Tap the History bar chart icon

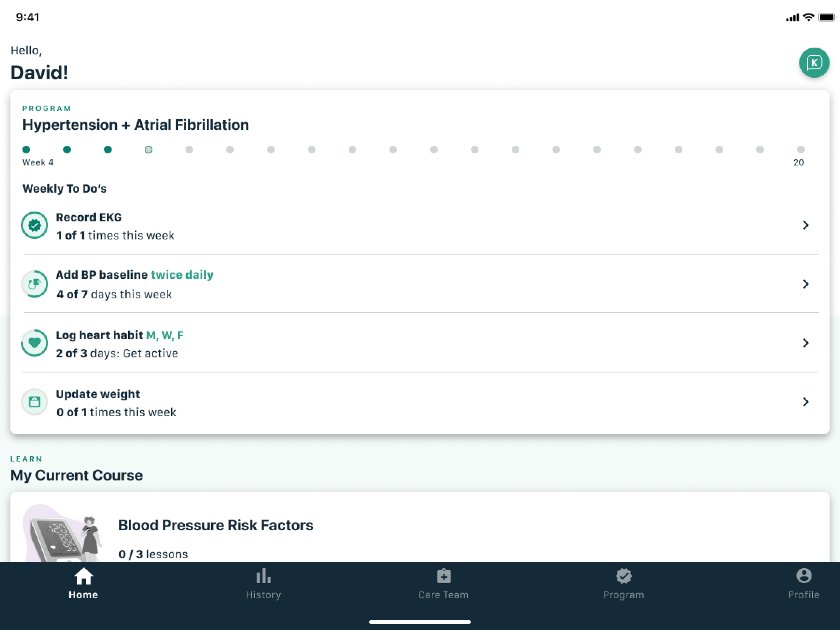[x=263, y=576]
